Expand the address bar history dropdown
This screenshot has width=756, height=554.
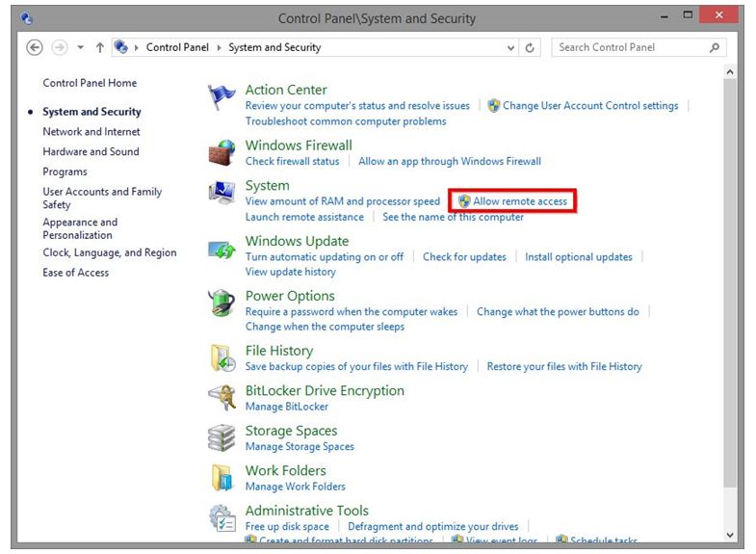tap(510, 47)
